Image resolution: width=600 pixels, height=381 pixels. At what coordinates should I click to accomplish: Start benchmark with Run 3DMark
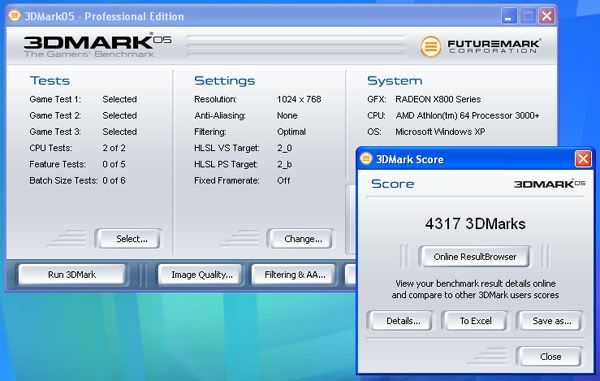72,275
